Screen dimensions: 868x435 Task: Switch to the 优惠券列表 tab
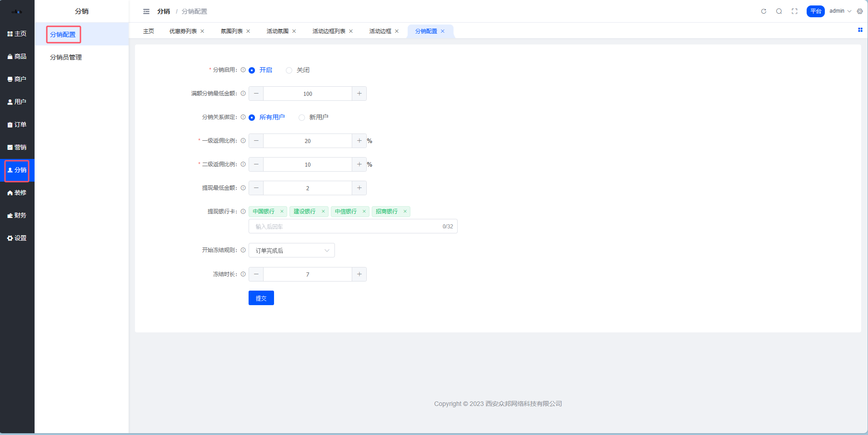[x=183, y=31]
